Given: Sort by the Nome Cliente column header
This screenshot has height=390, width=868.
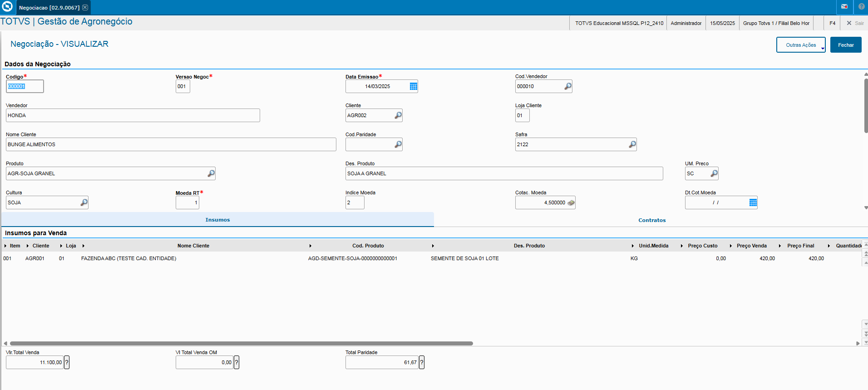Looking at the screenshot, I should (x=193, y=246).
